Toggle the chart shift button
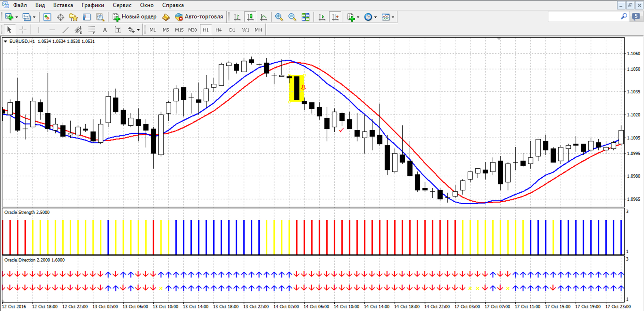The width and height of the screenshot is (644, 311). coord(335,17)
